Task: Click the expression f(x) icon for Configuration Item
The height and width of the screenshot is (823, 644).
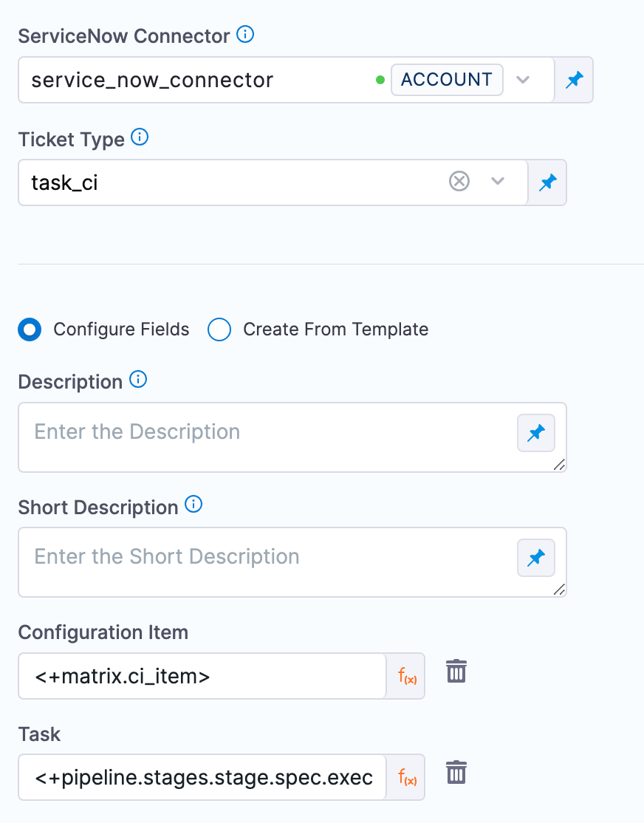Action: tap(407, 675)
